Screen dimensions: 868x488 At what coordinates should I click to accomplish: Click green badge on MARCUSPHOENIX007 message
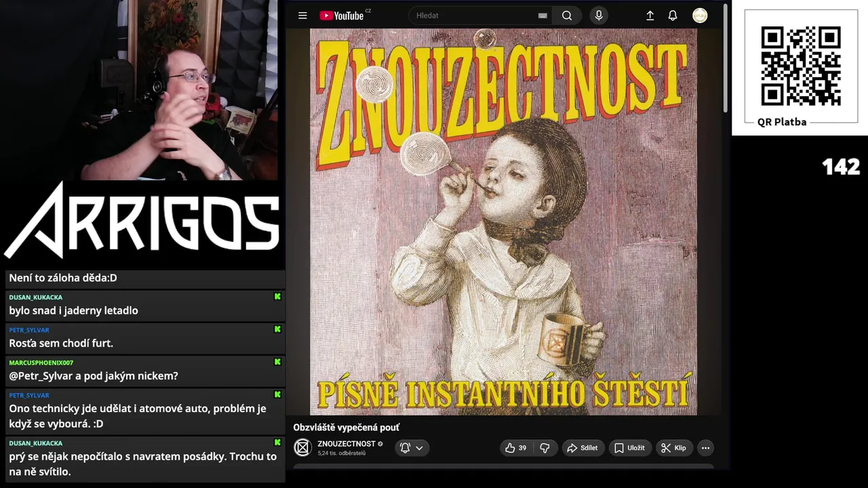point(277,362)
